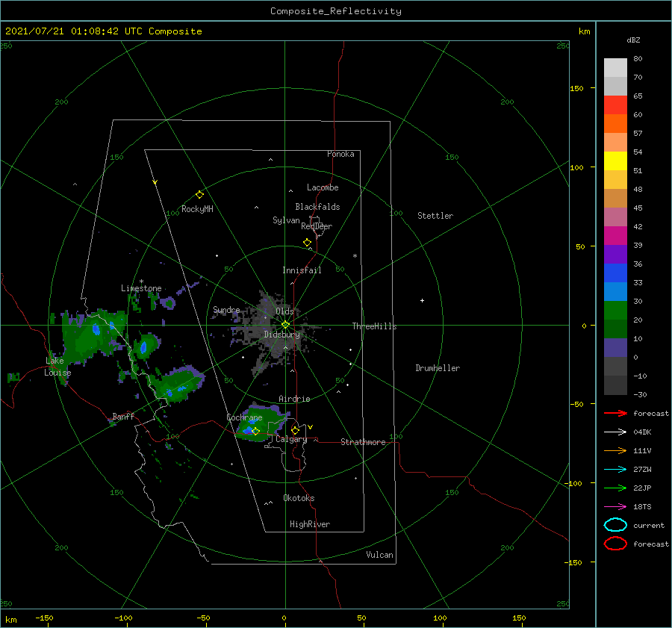
Task: Click the red forecast arrow in legend
Action: coord(615,413)
